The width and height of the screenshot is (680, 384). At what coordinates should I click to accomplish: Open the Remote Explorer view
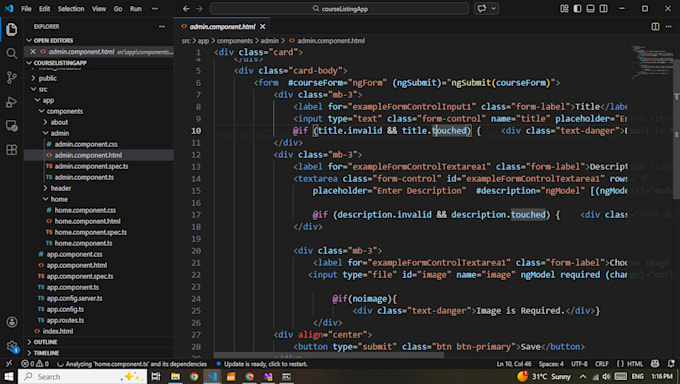point(12,126)
